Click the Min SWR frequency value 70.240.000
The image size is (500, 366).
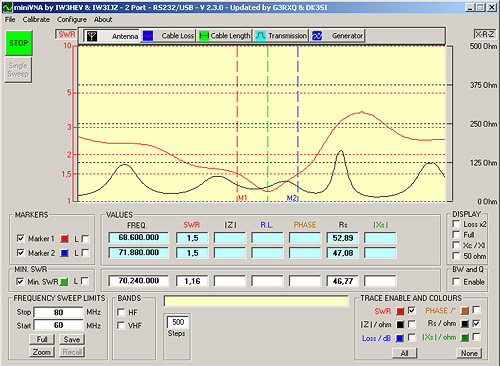coord(138,281)
